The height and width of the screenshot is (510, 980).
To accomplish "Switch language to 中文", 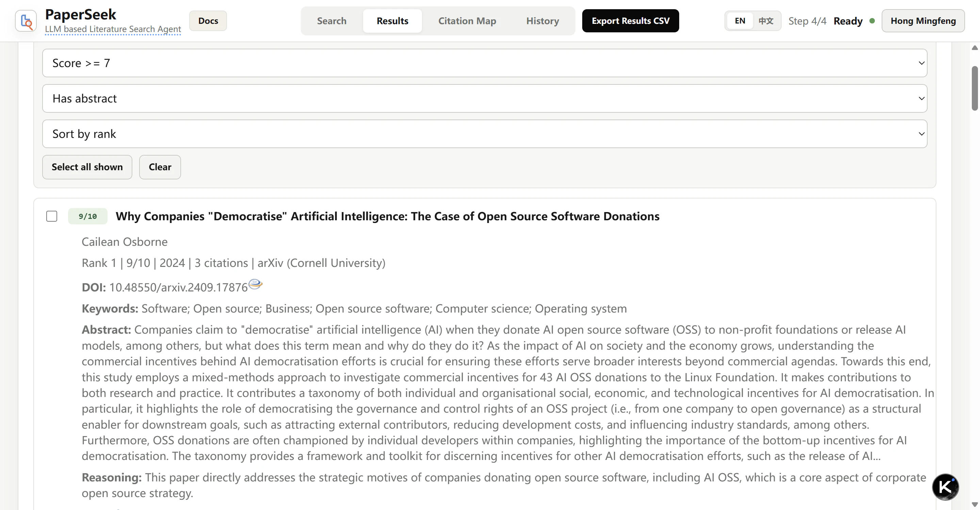I will tap(766, 21).
